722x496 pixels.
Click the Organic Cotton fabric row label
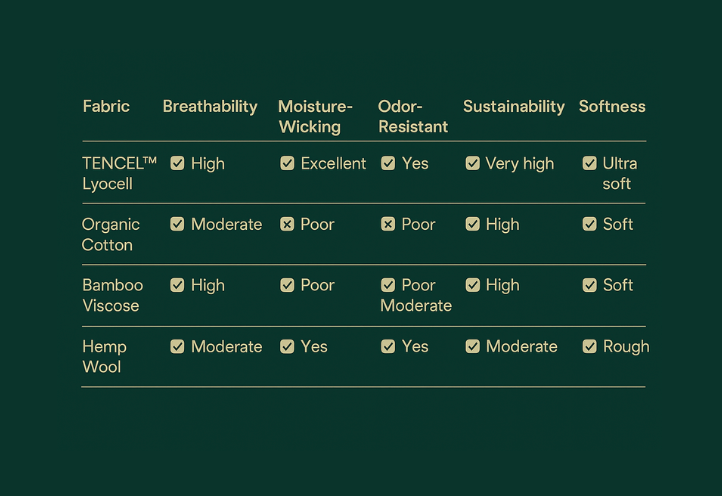coord(111,234)
